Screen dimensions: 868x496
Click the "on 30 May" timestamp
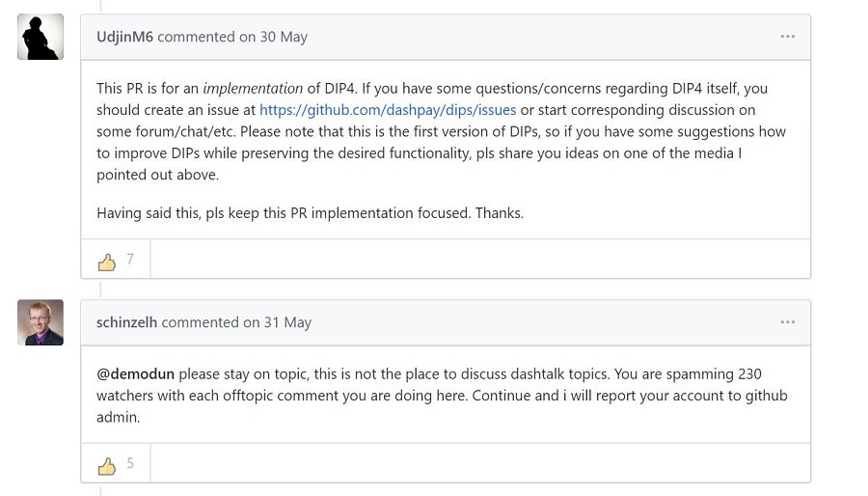[274, 37]
